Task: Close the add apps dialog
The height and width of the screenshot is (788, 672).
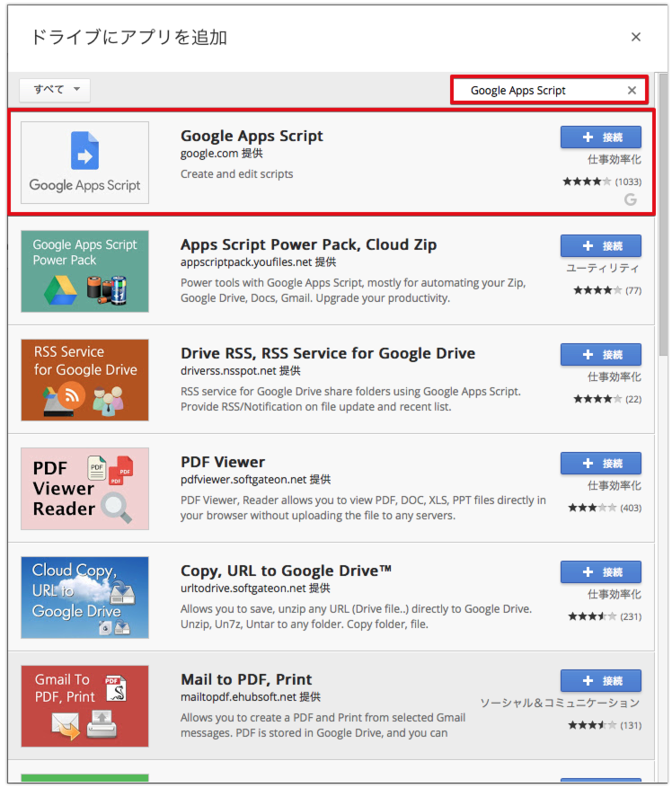Action: click(636, 37)
